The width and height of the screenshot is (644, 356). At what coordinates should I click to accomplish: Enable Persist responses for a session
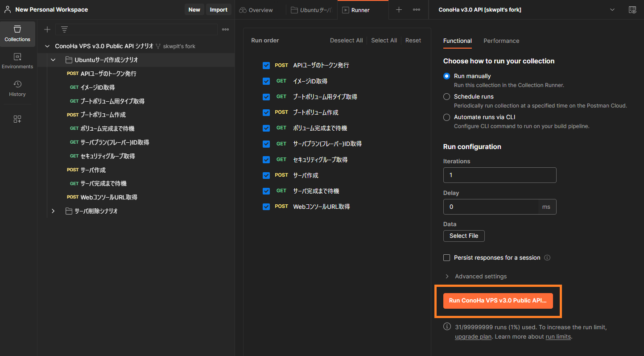(x=446, y=258)
